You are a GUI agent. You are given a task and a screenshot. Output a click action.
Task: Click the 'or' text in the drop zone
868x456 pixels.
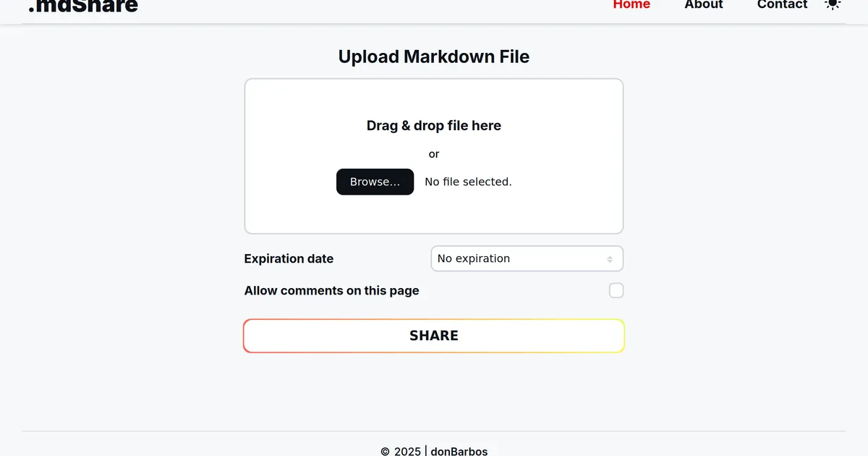click(x=434, y=154)
